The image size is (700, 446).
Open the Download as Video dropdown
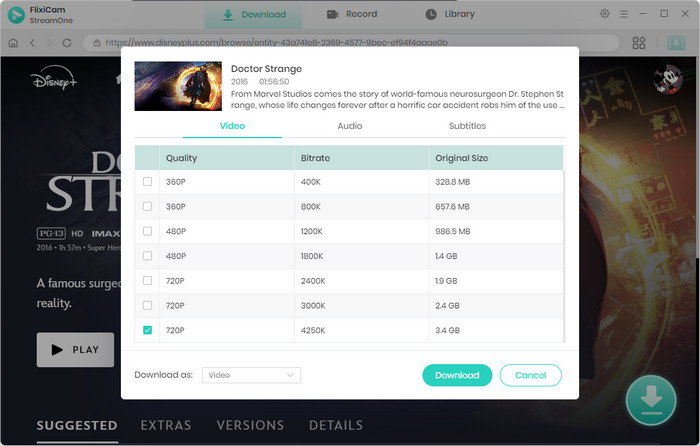click(x=251, y=375)
